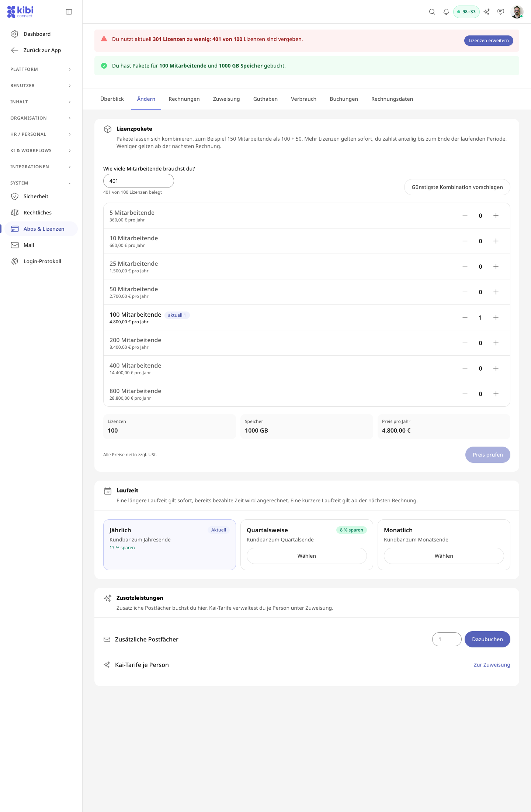Screen dimensions: 531x812
Task: Open the AI sparkle assistant in header
Action: point(487,12)
